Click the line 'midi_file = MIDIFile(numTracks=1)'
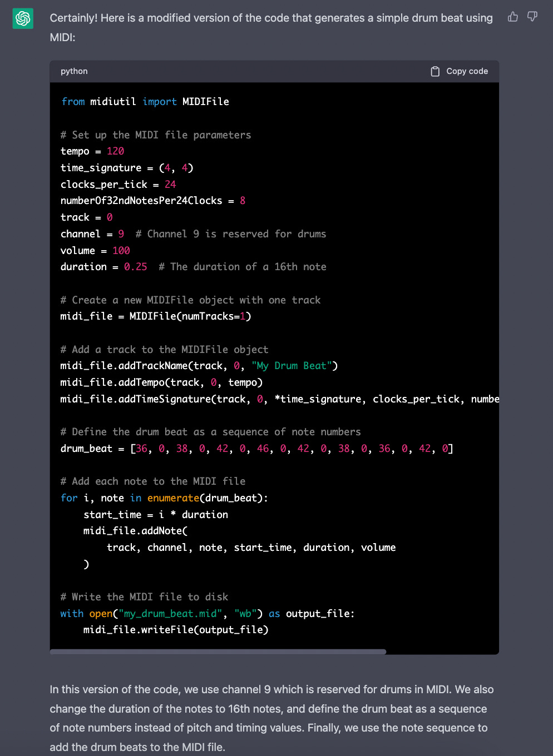 156,316
